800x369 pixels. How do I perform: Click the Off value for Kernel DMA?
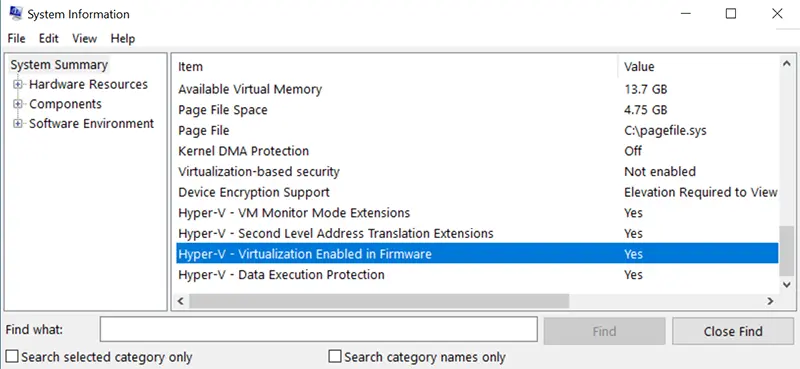click(x=633, y=151)
